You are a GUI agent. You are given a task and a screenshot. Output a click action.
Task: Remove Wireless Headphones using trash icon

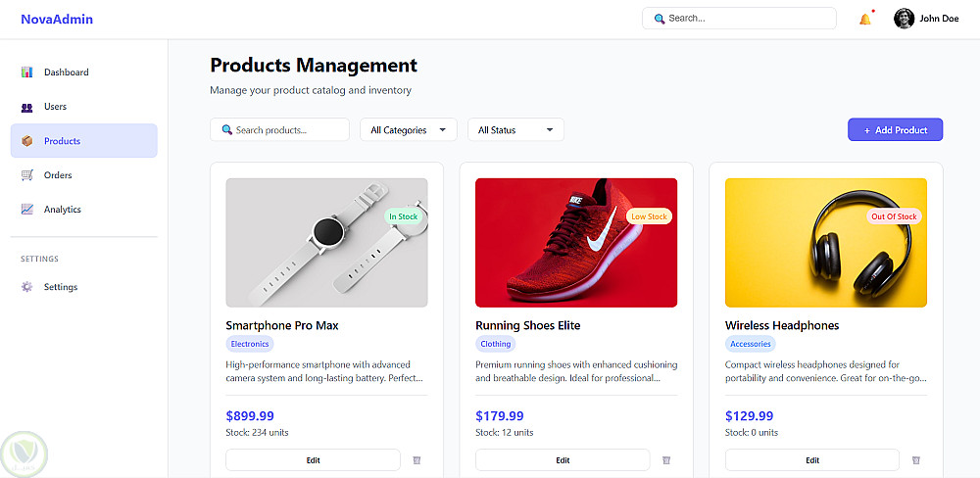pos(916,460)
